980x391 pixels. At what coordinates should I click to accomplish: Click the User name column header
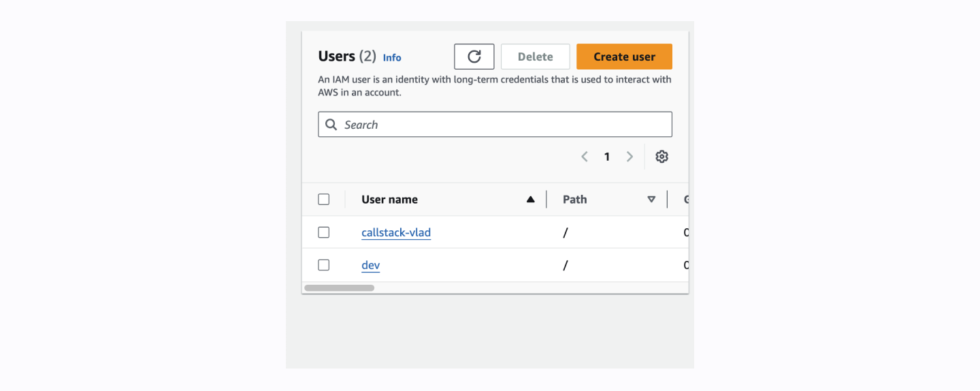click(389, 200)
